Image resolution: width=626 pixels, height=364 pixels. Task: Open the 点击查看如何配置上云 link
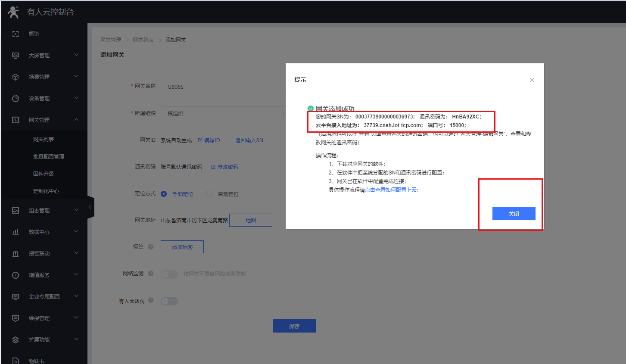[391, 190]
